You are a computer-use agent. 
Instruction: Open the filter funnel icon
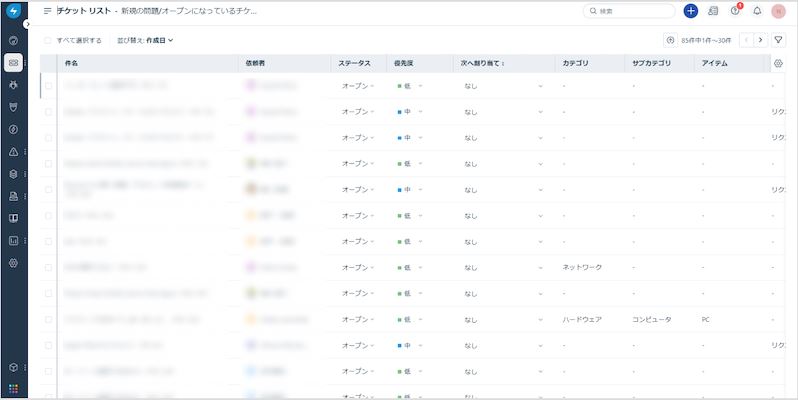point(779,40)
